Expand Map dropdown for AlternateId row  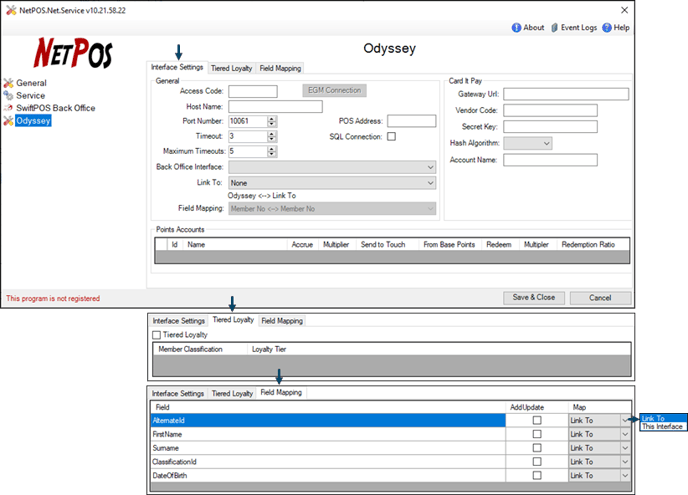tap(625, 420)
